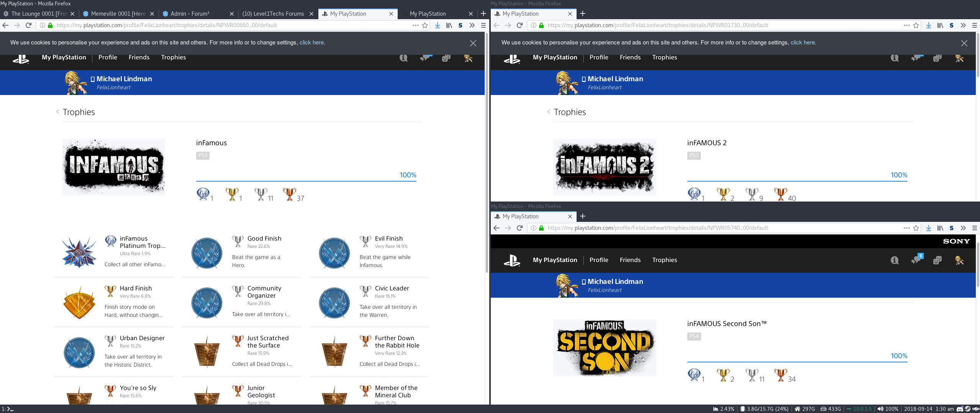Open the user avatar icon in left window header

click(x=468, y=58)
